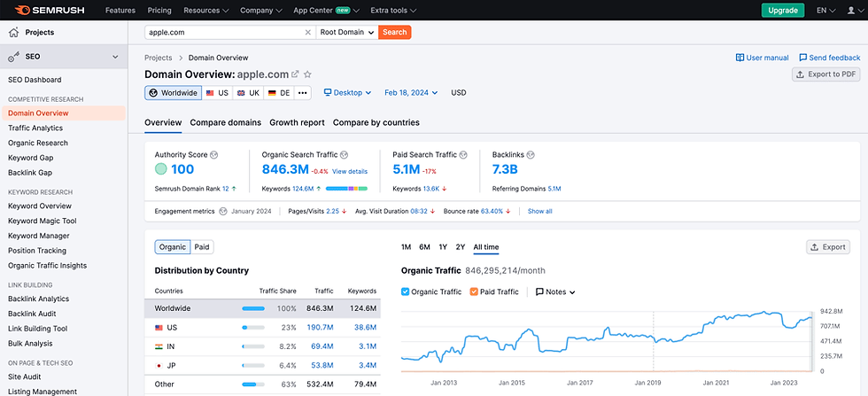Switch distribution view to Paid
Viewport: 868px width, 396px height.
pos(202,247)
